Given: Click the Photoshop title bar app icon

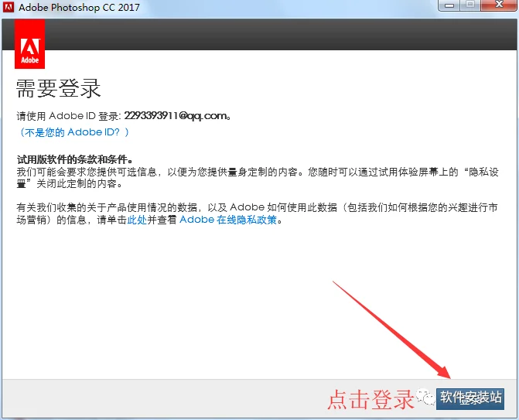Looking at the screenshot, I should tap(9, 7).
